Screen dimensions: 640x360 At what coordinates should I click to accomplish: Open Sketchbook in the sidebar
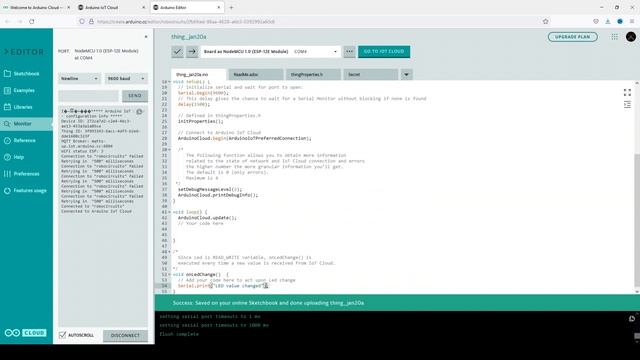pyautogui.click(x=26, y=73)
